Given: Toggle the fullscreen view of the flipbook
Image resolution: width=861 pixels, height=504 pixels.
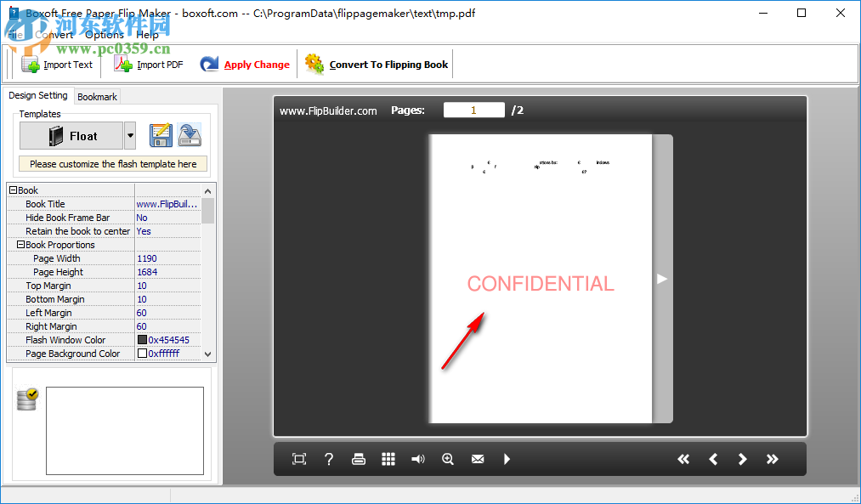Looking at the screenshot, I should click(x=298, y=459).
